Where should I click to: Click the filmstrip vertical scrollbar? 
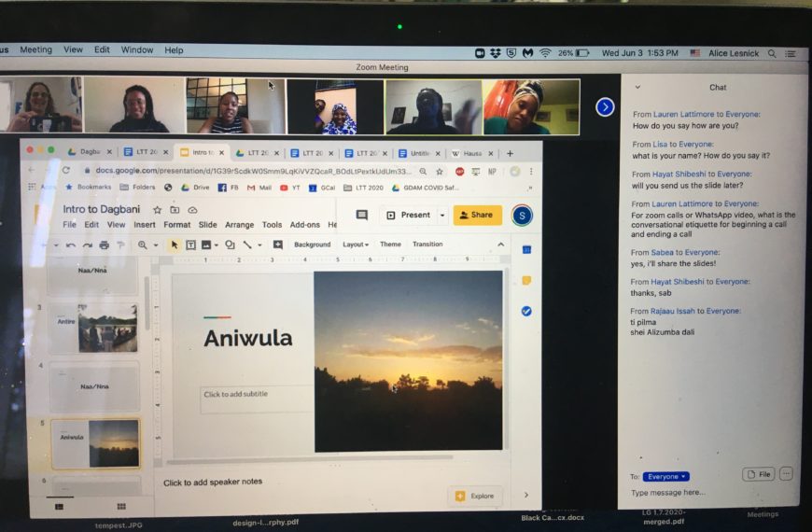[x=147, y=303]
